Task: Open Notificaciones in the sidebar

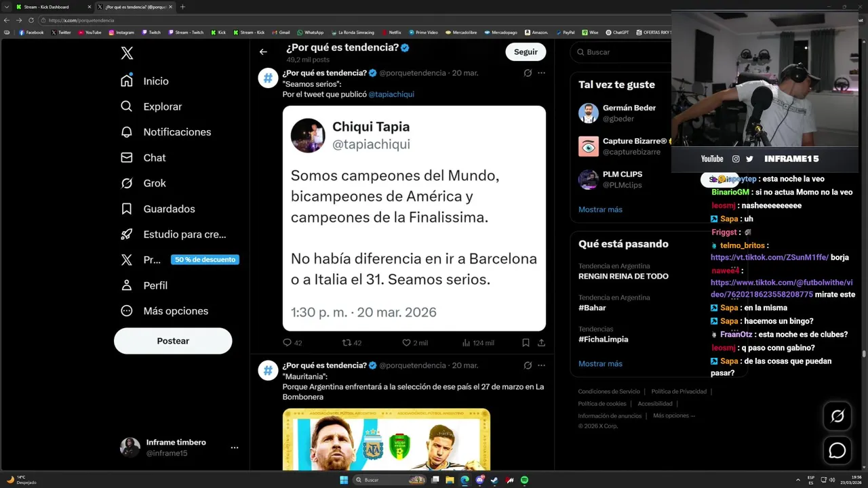Action: coord(165,132)
